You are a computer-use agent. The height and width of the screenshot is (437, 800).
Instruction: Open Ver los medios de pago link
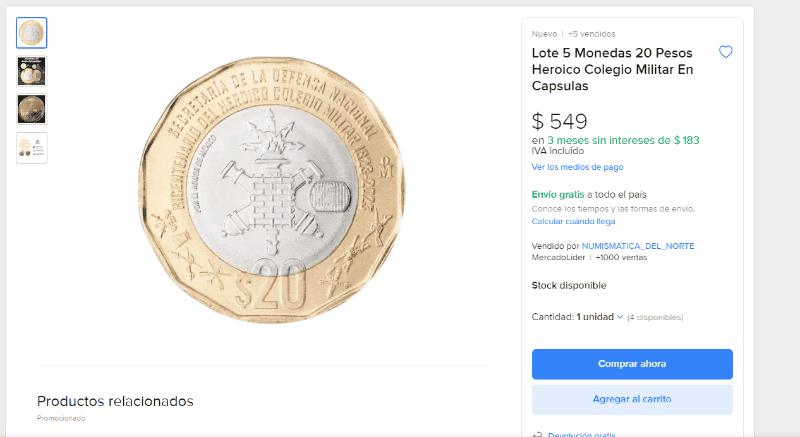[x=577, y=167]
